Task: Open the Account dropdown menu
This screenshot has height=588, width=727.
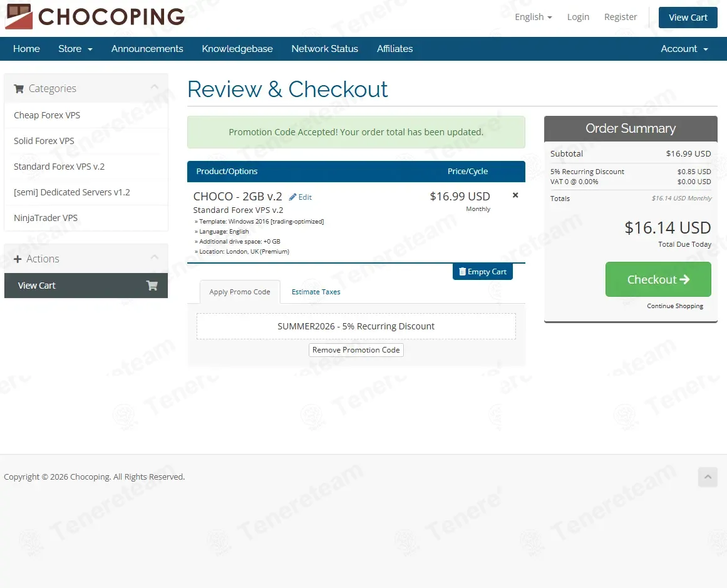Action: [x=684, y=49]
